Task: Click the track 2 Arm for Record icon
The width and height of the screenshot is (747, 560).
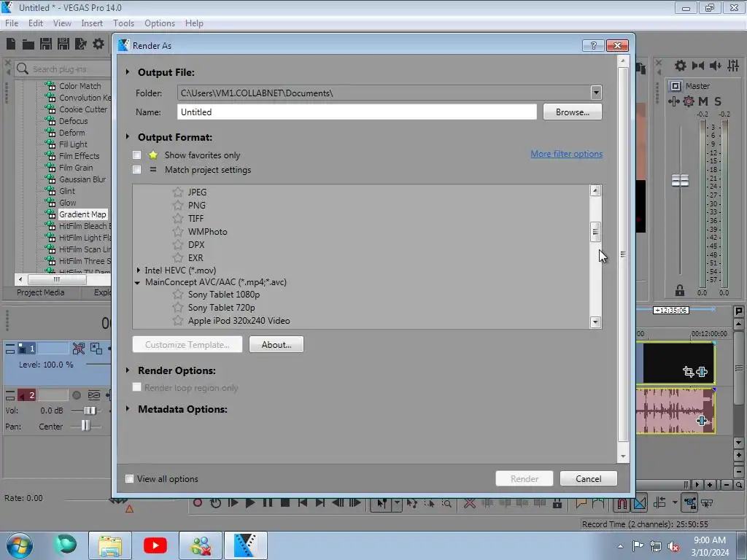Action: (x=76, y=395)
